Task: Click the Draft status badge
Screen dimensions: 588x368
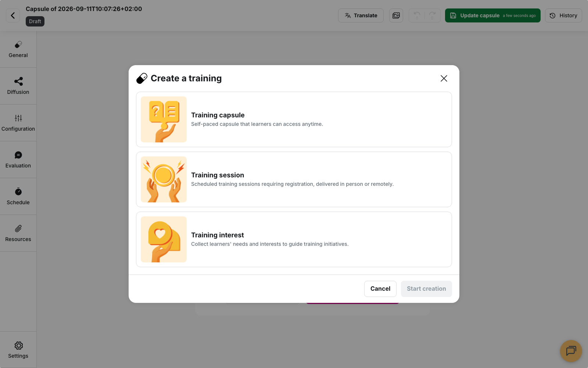Action: [x=35, y=21]
